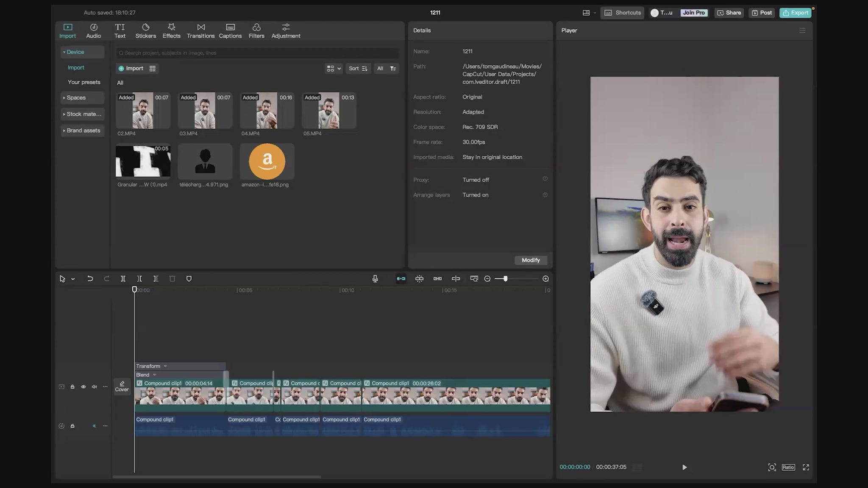The height and width of the screenshot is (488, 868).
Task: Zoom in the timeline
Action: (545, 279)
